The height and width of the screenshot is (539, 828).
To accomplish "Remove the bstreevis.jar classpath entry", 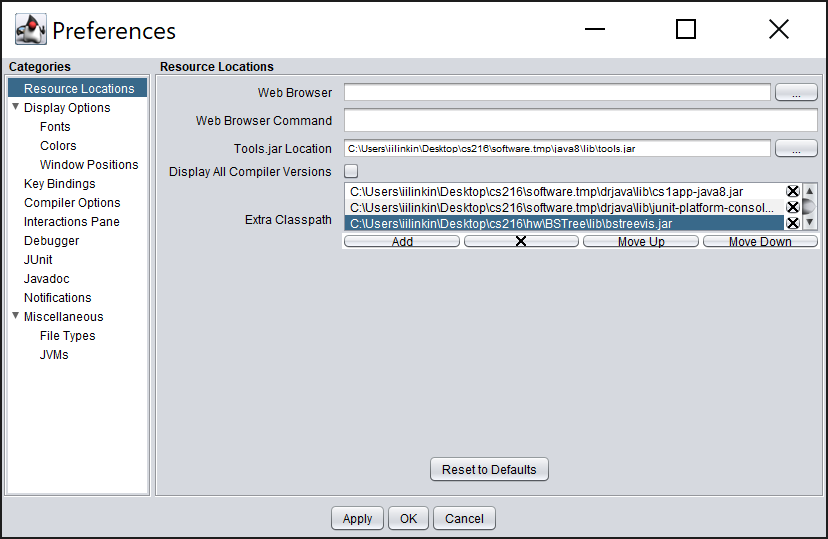I will point(793,223).
